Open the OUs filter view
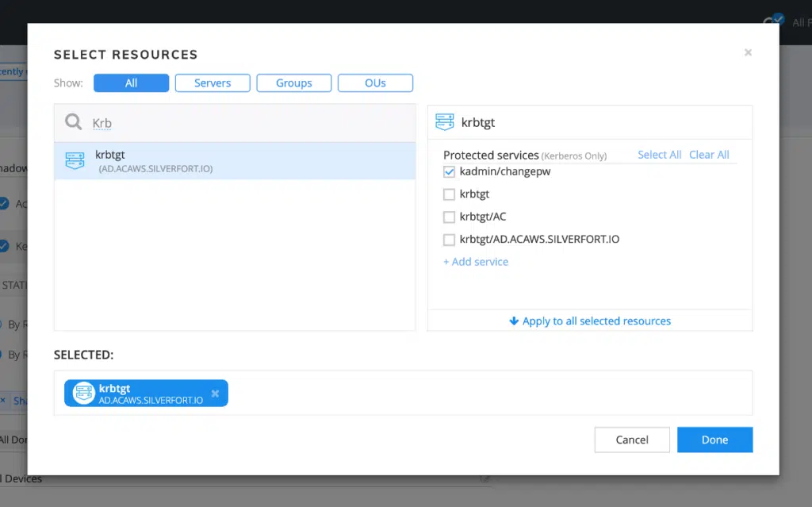The image size is (812, 507). [375, 83]
